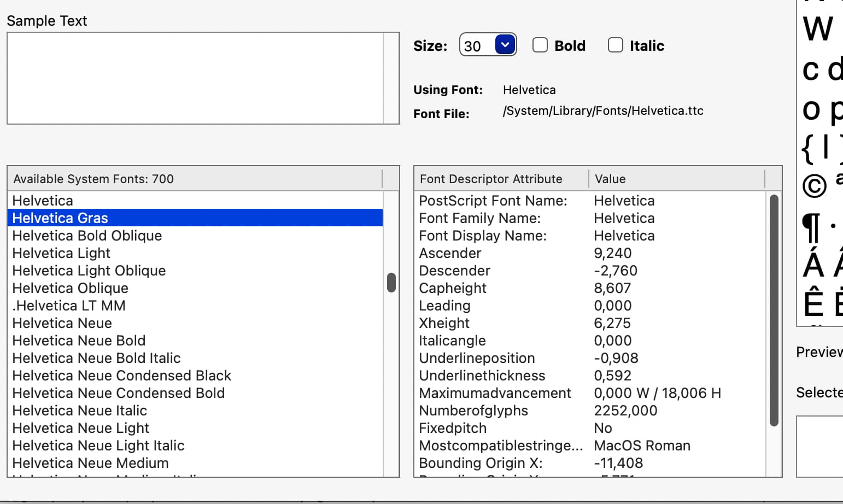Select the Fixedpitch attribute row
The width and height of the screenshot is (843, 504).
click(x=590, y=428)
